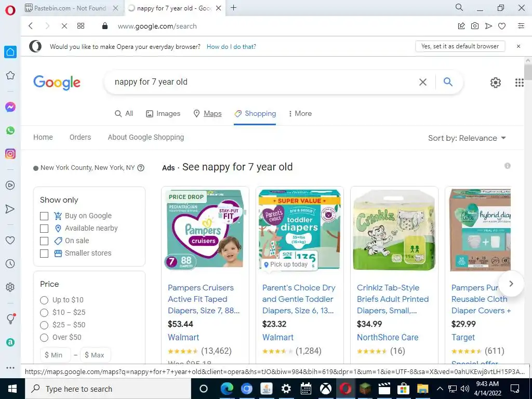Open the Speed Dial start page grid
This screenshot has width=532, height=399.
[x=81, y=26]
